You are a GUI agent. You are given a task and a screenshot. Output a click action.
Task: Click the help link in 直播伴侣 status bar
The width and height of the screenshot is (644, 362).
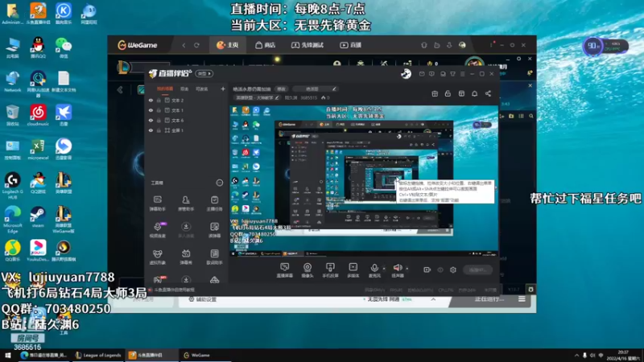point(172,290)
